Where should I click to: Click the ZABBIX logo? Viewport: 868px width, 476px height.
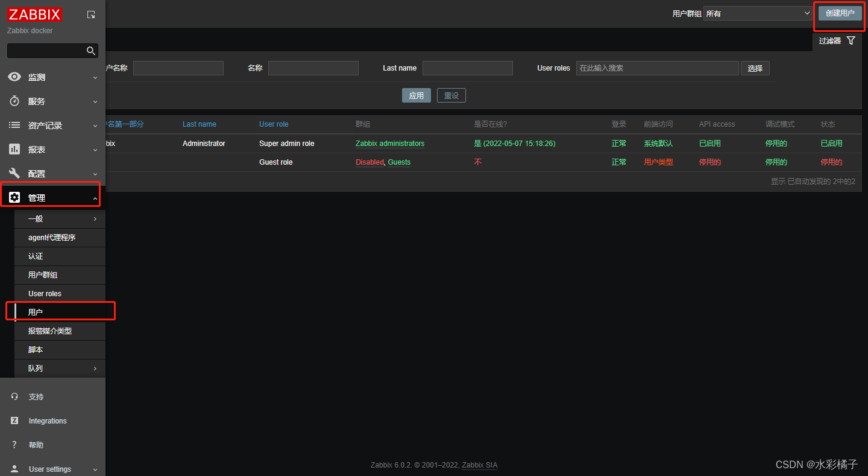click(35, 14)
